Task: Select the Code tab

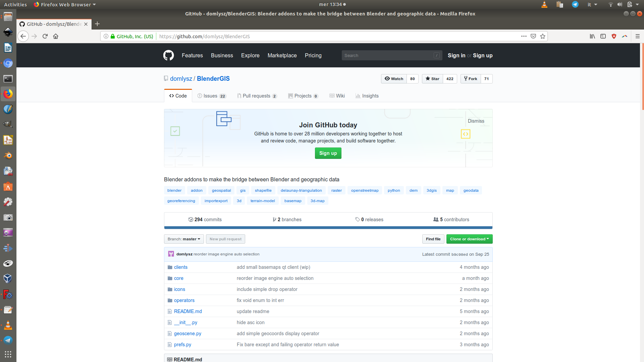Action: click(x=178, y=96)
